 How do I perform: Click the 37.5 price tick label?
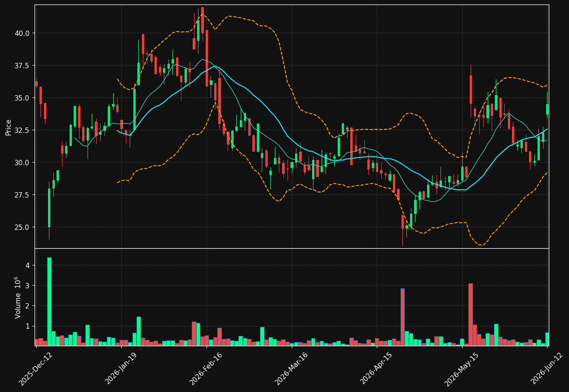(x=22, y=66)
